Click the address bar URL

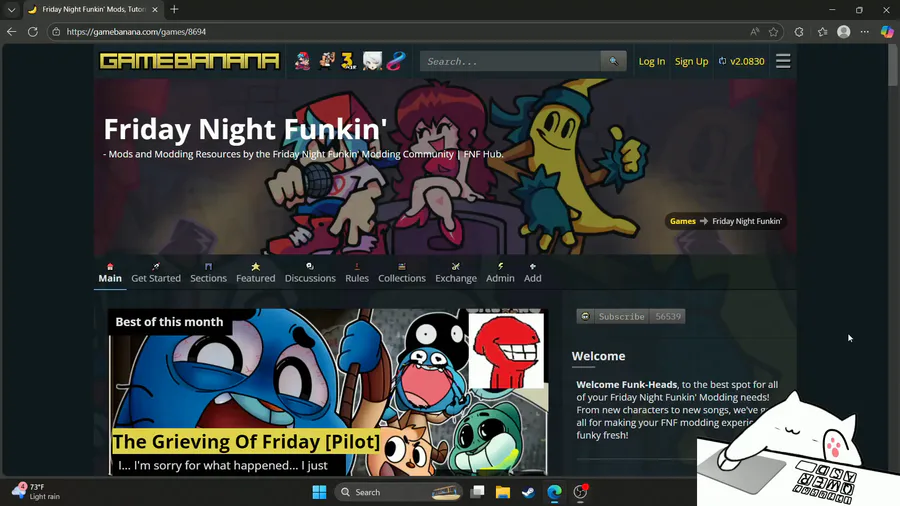click(136, 32)
